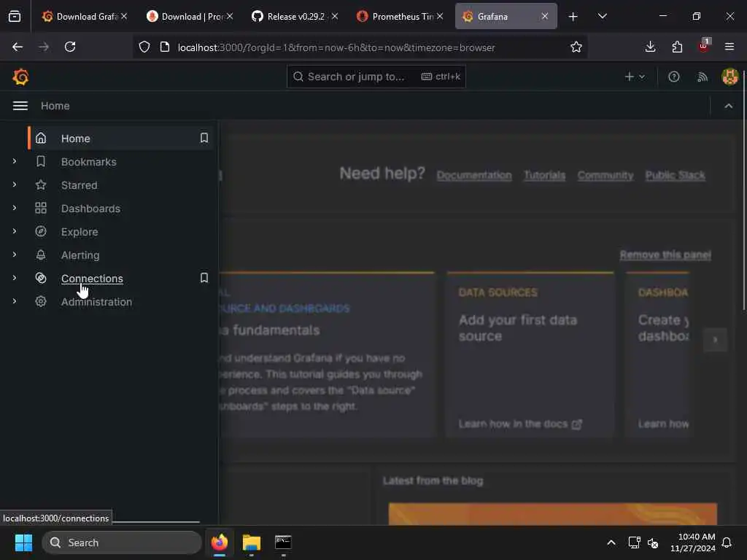The width and height of the screenshot is (747, 560).
Task: Expand the Administration section chevron
Action: [15, 301]
